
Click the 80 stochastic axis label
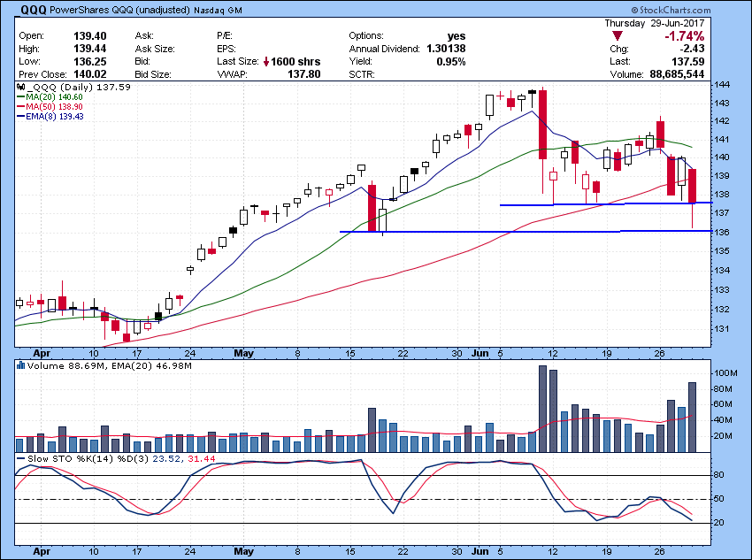719,475
